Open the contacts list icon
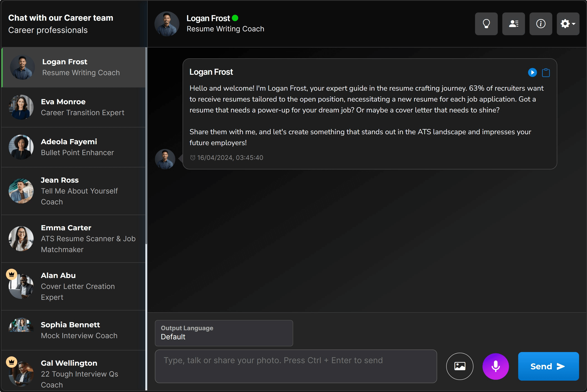Screen dimensions: 587x392 [513, 24]
